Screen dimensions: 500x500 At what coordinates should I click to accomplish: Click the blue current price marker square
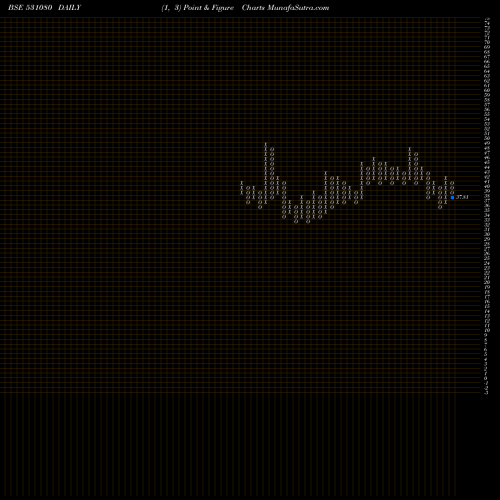452,197
